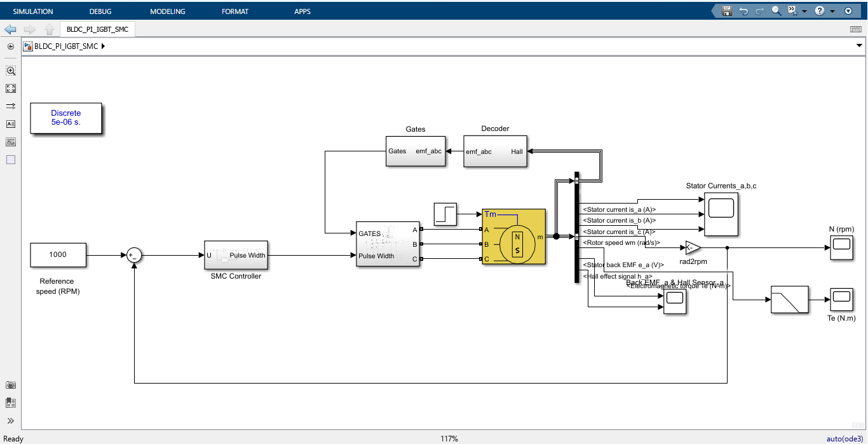Click the Fit to View icon on left sidebar
Viewport: 868px width, 444px height.
(x=10, y=88)
